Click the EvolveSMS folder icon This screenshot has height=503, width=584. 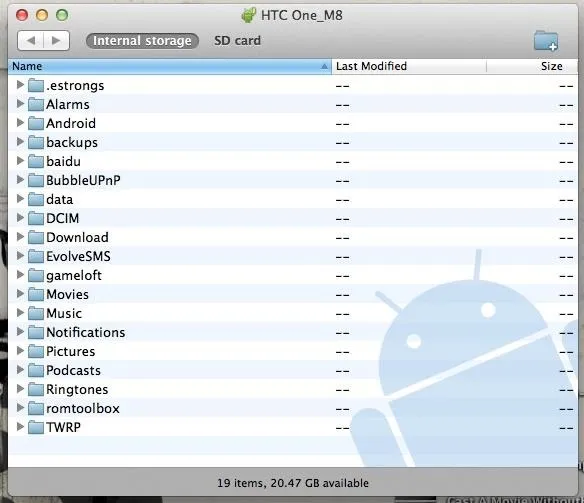tap(36, 256)
